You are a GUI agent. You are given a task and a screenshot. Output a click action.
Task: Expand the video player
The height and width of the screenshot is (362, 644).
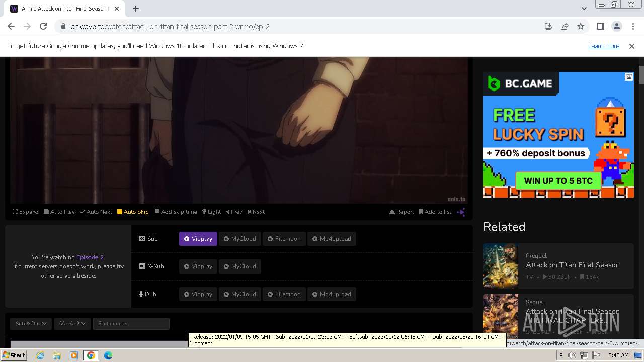[26, 212]
